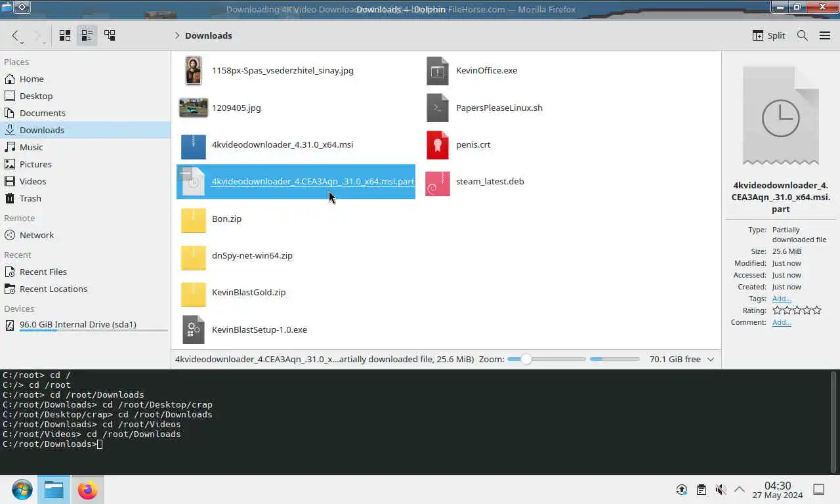Open the search magnifier icon
The height and width of the screenshot is (504, 840).
(x=802, y=35)
